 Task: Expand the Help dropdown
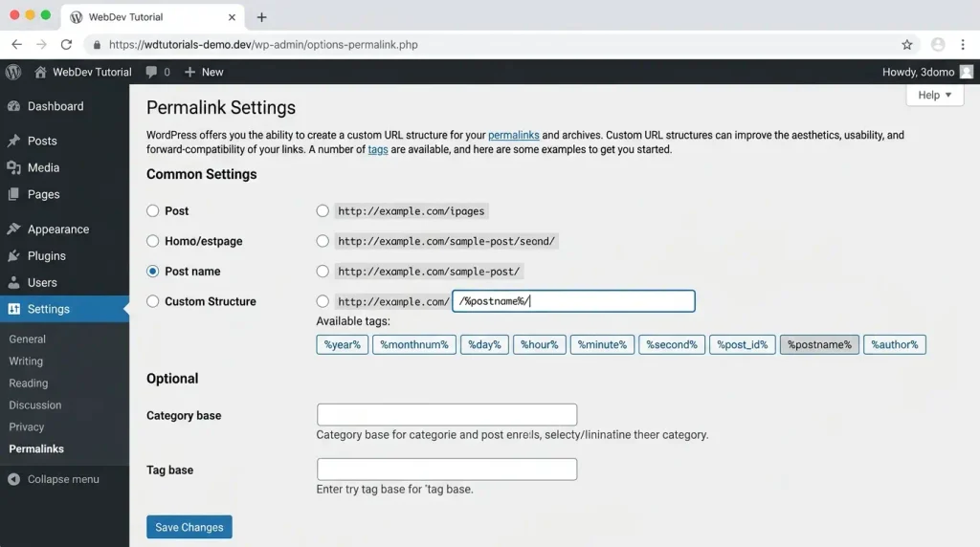point(934,95)
